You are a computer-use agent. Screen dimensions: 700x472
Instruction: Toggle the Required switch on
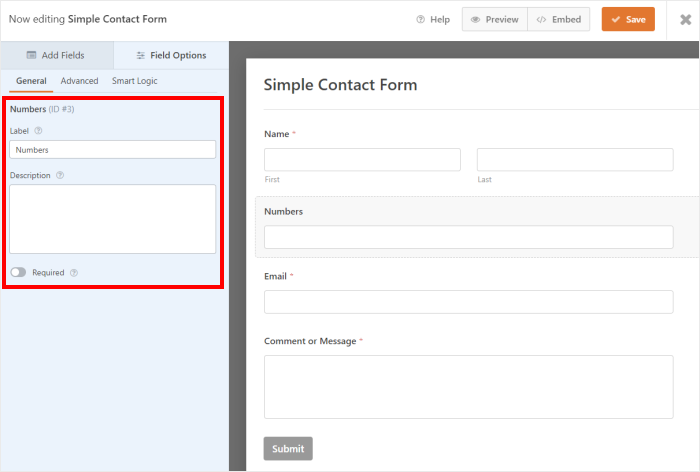point(18,272)
